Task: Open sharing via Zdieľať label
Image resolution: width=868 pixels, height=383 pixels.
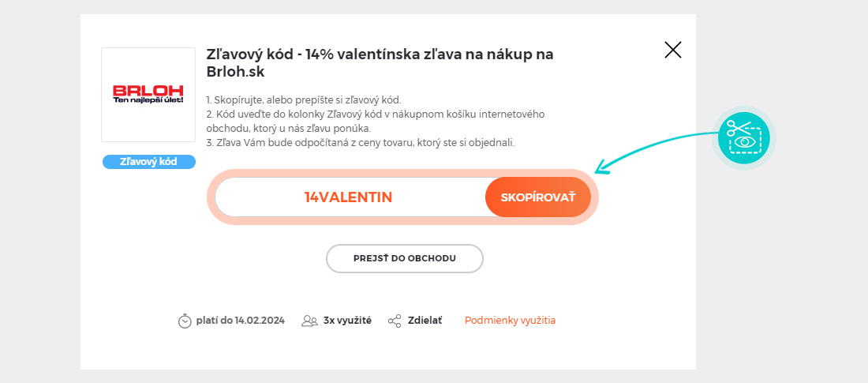Action: tap(425, 321)
